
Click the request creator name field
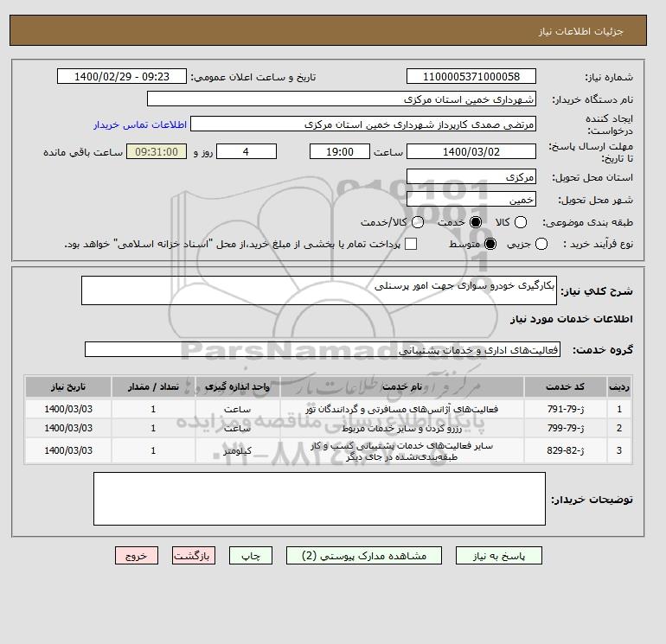363,124
